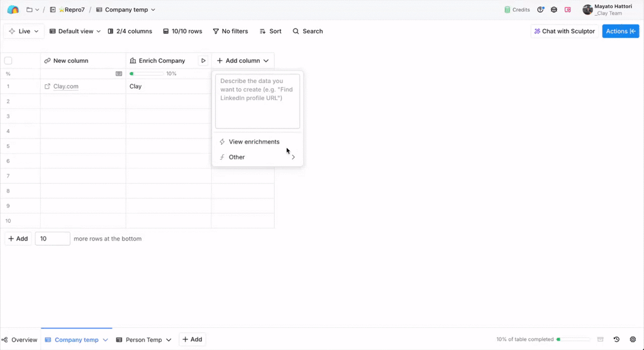Click the describe data text box

tap(257, 101)
